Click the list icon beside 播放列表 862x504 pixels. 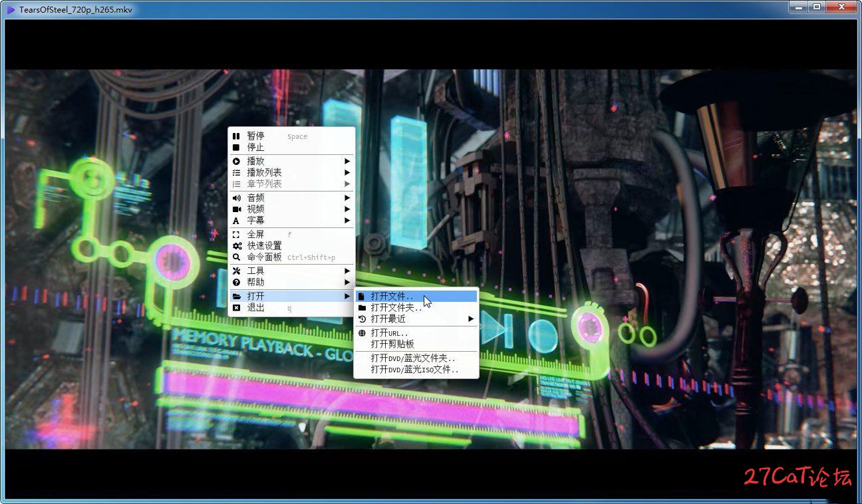235,173
